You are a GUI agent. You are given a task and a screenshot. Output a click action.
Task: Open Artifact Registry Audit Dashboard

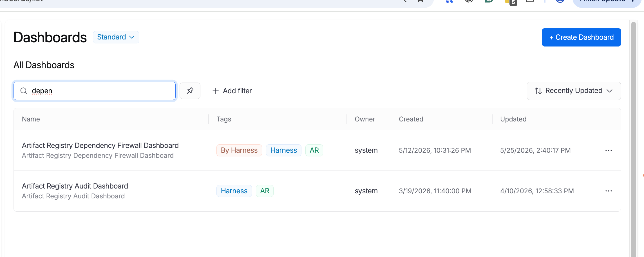click(x=75, y=186)
